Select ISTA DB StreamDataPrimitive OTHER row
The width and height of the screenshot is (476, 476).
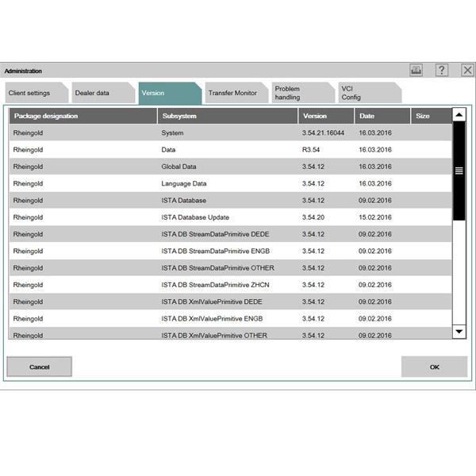coord(230,268)
